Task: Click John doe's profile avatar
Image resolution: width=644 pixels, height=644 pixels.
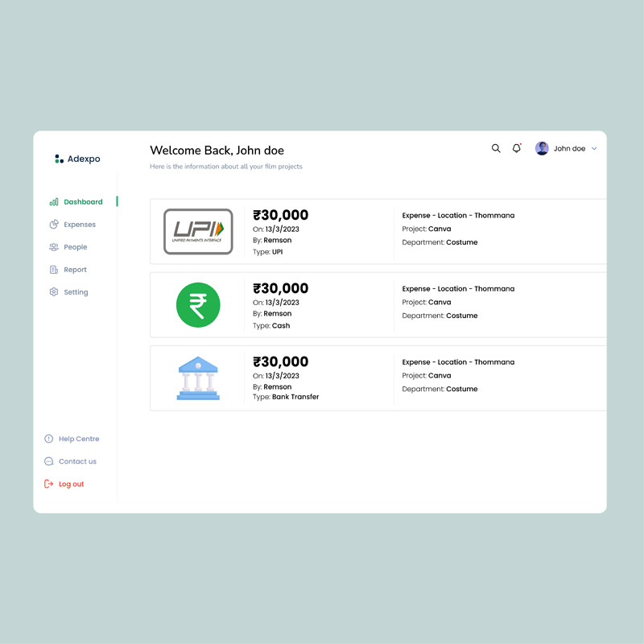Action: (542, 148)
